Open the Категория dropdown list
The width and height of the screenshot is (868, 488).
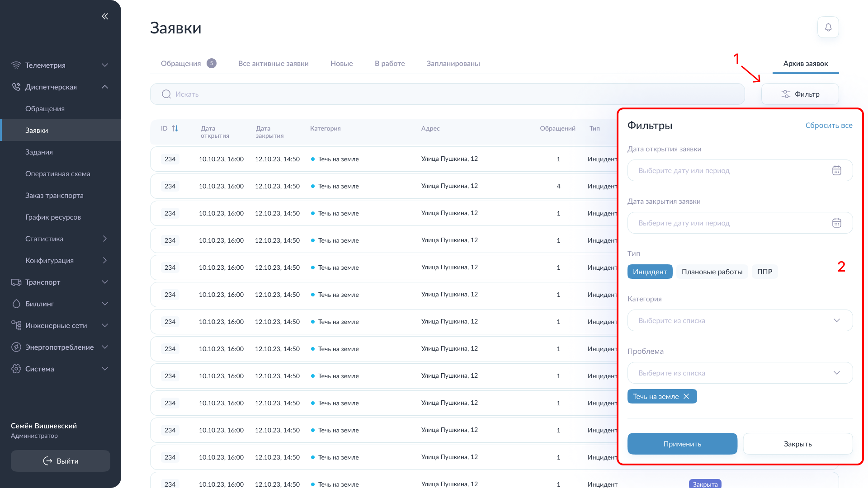pos(740,320)
